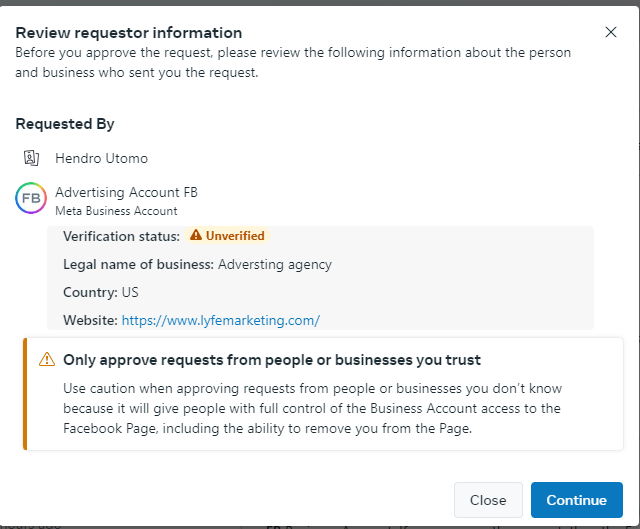Click the Verification status label

click(x=121, y=236)
